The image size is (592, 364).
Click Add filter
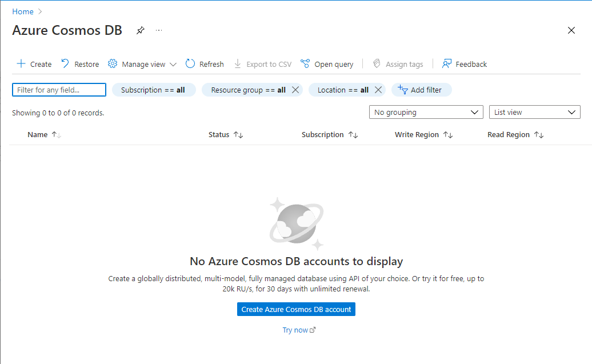[x=421, y=90]
